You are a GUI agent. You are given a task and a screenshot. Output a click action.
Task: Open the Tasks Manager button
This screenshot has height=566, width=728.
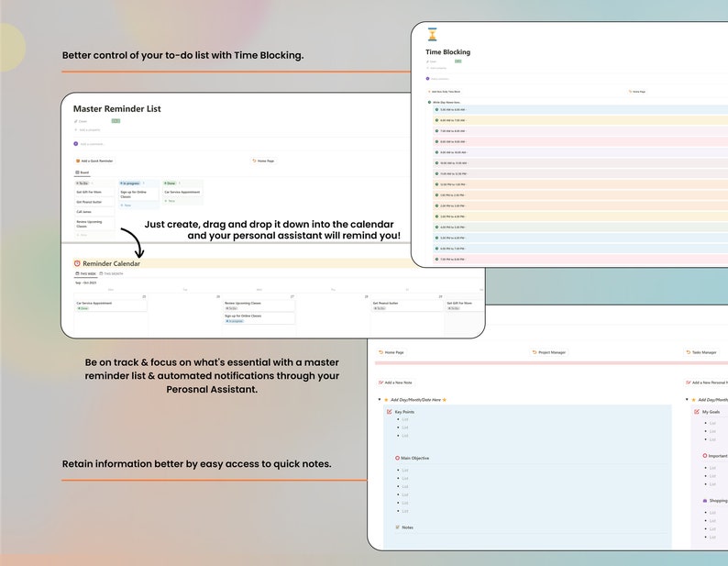pos(701,352)
